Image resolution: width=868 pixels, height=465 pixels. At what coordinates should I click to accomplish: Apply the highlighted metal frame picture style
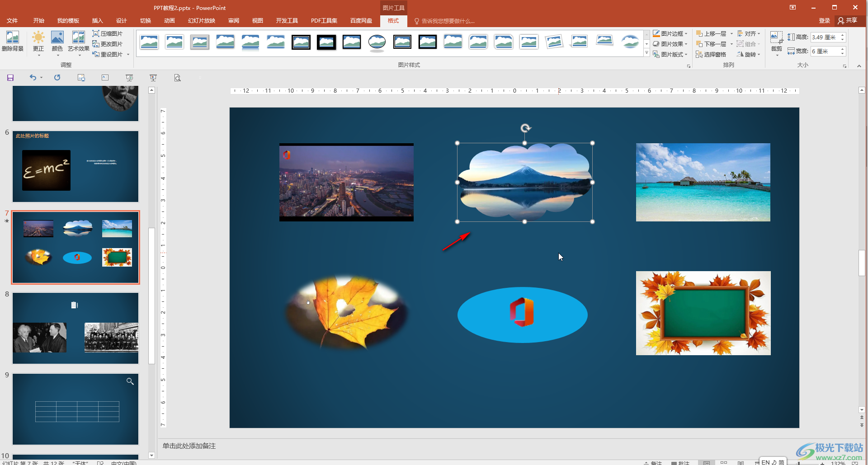point(200,42)
